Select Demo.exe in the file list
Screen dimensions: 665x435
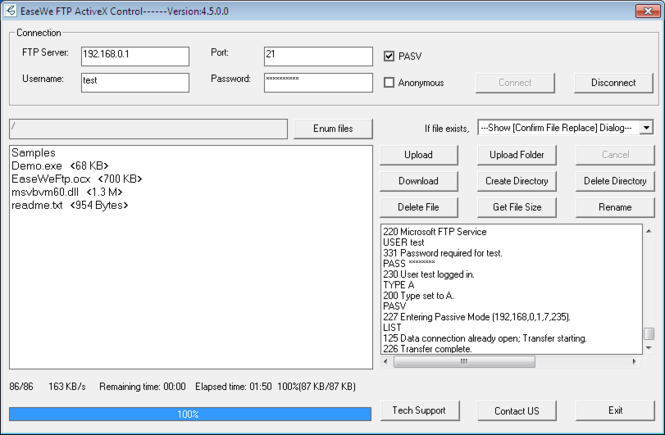coord(60,166)
